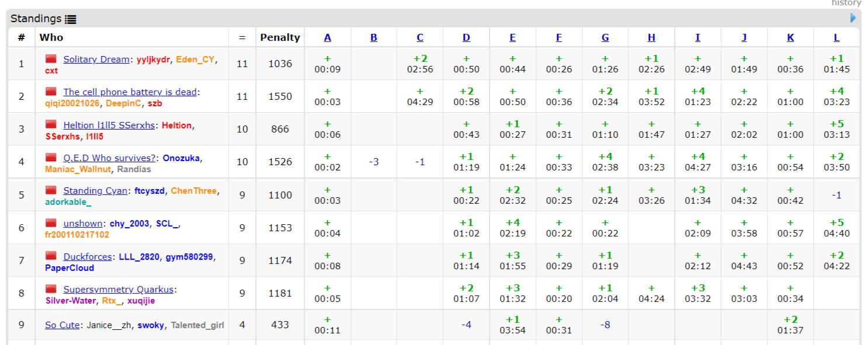Open problem A from the column header
This screenshot has height=345, width=868.
327,37
